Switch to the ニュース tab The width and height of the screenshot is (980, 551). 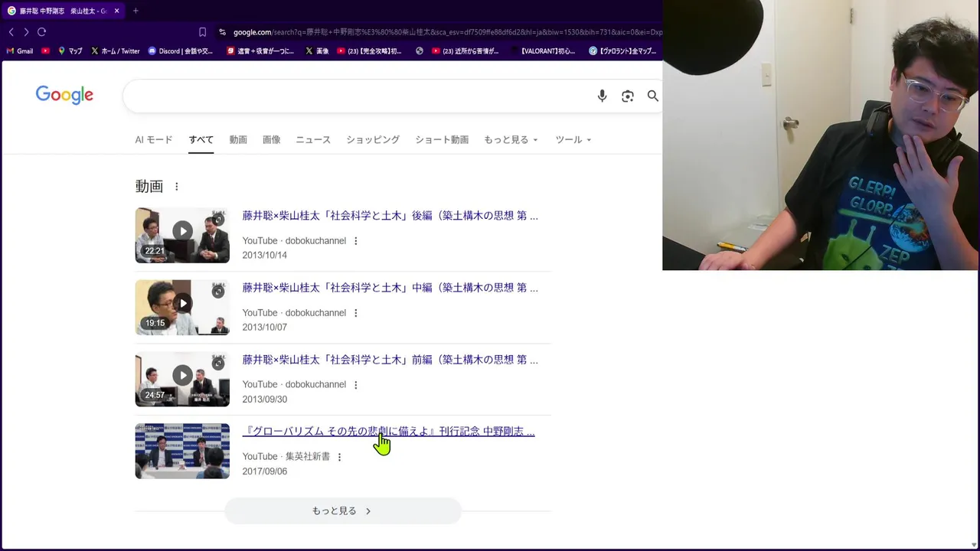point(313,140)
